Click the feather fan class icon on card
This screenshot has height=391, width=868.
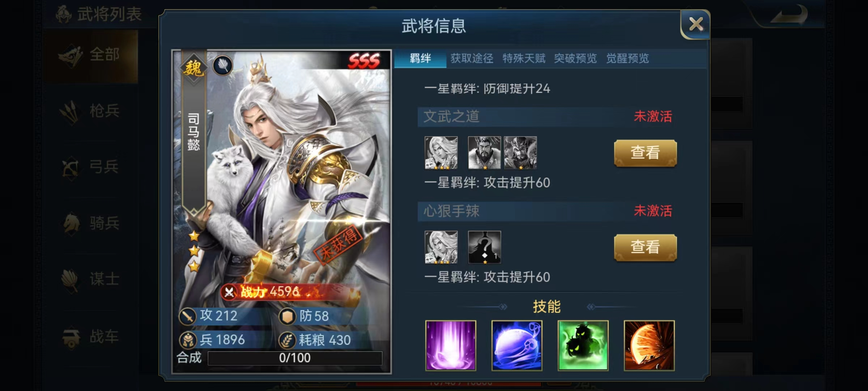pos(223,66)
